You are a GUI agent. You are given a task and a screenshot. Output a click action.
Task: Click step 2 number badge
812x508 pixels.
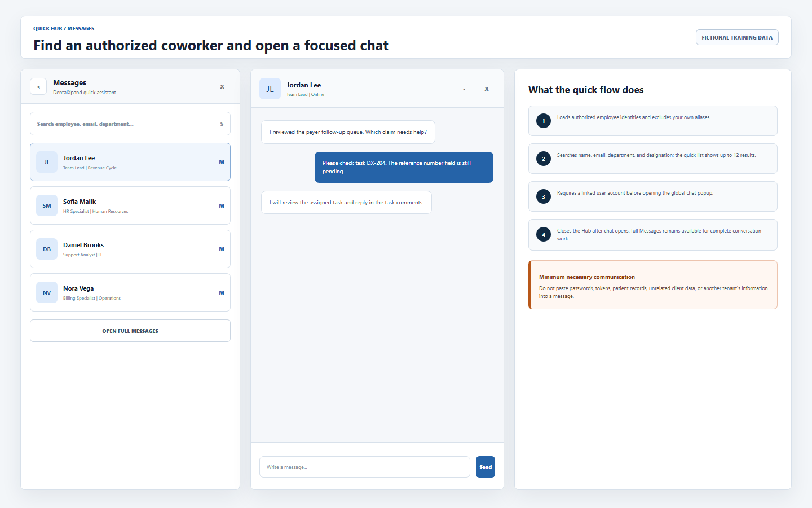tap(544, 159)
